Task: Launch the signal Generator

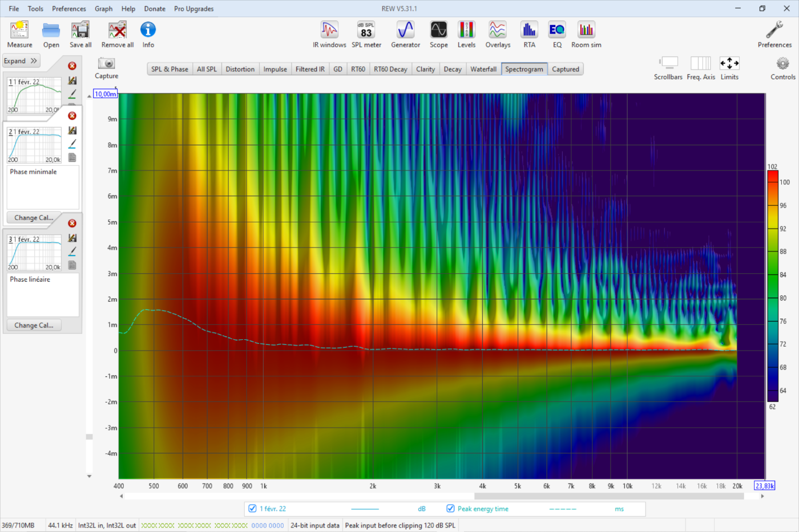Action: point(405,35)
